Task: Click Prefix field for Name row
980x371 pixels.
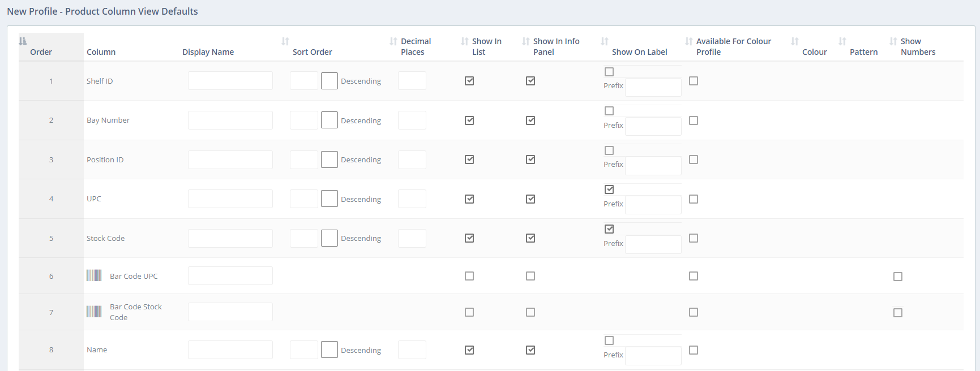Action: [653, 356]
